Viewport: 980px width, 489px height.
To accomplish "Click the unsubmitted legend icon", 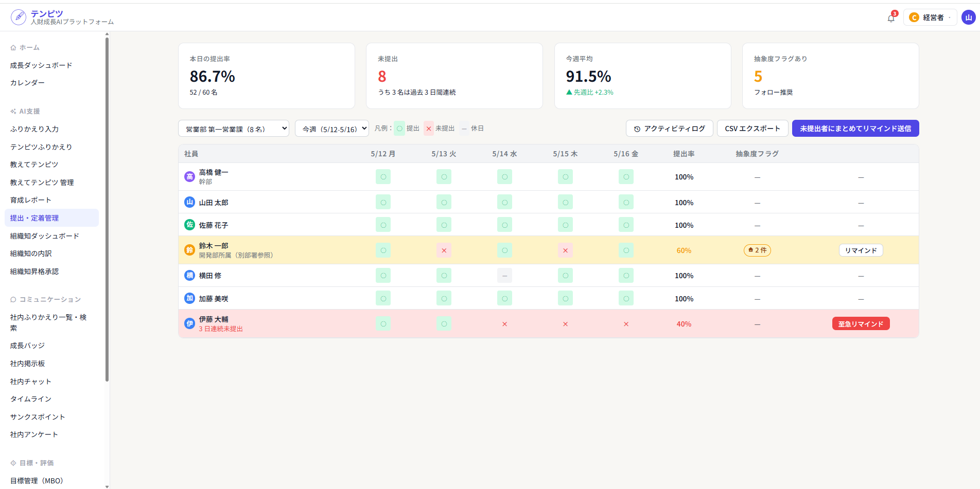I will click(429, 129).
